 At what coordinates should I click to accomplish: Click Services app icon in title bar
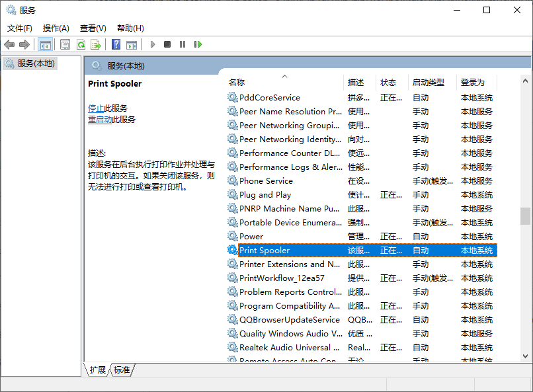point(11,10)
